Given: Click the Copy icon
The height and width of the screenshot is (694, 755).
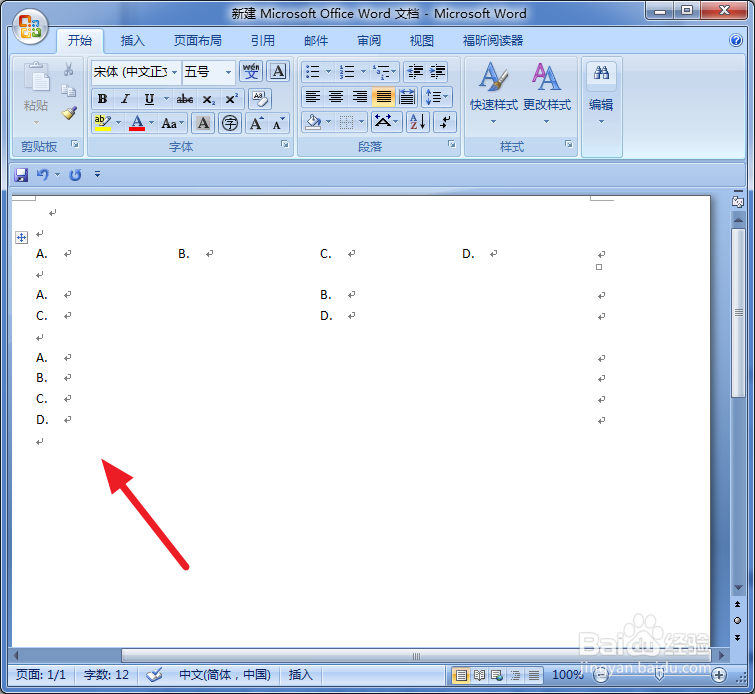Looking at the screenshot, I should 69,91.
